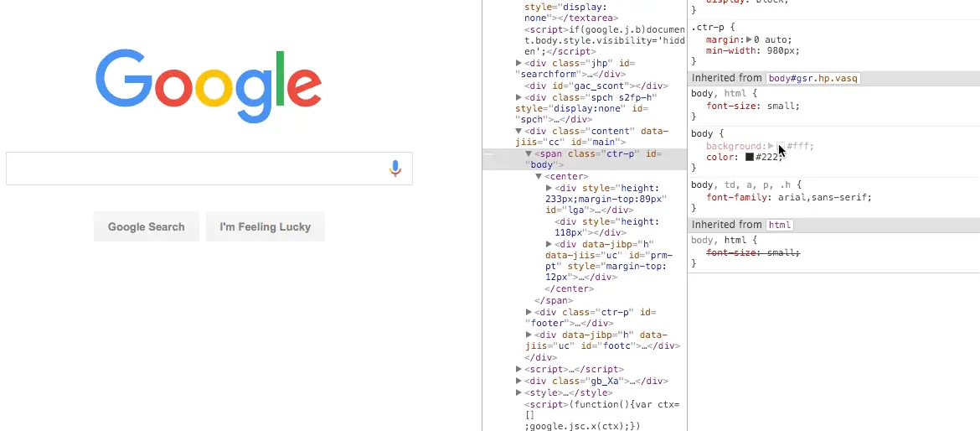
Task: Collapse the span with id body
Action: coord(529,154)
